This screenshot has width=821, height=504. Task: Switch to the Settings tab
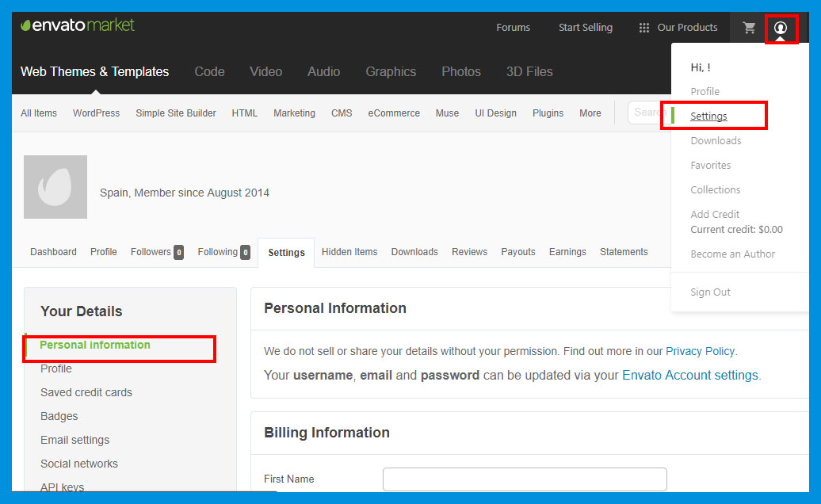286,253
